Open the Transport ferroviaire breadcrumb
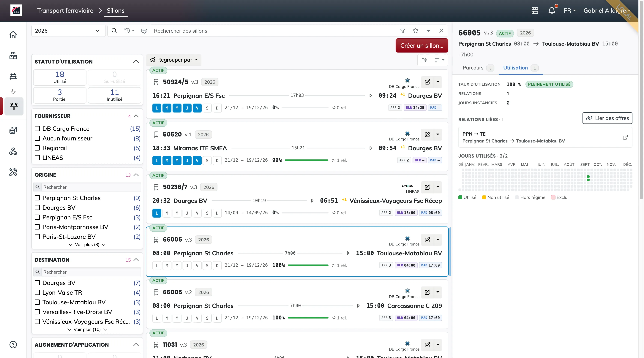This screenshot has height=358, width=644. pos(65,10)
